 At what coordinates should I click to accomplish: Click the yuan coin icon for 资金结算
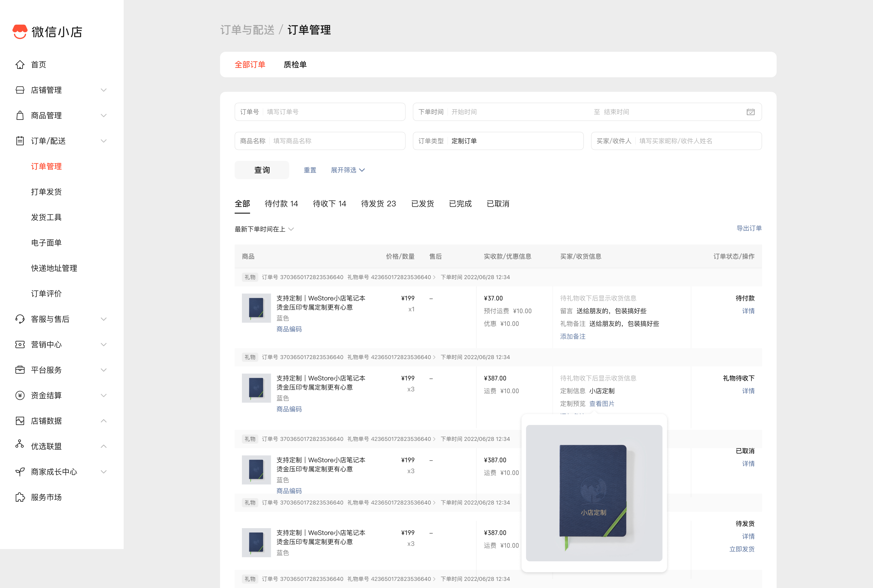click(20, 395)
